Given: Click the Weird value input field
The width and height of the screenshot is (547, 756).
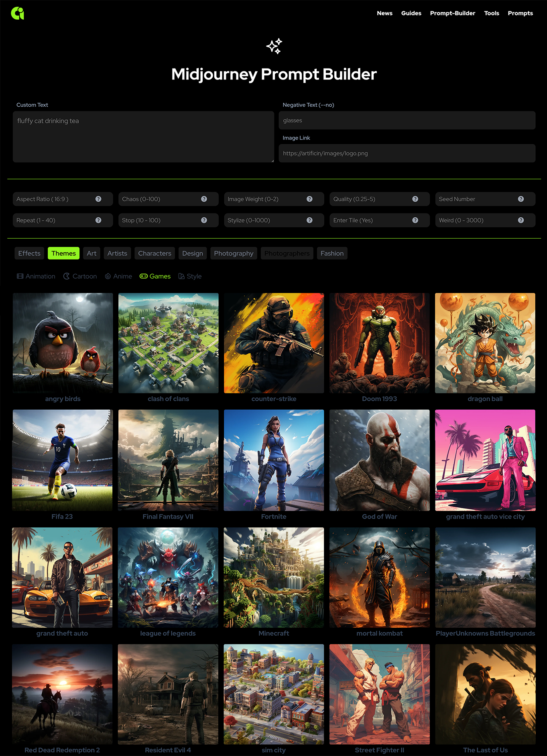Looking at the screenshot, I should point(485,220).
